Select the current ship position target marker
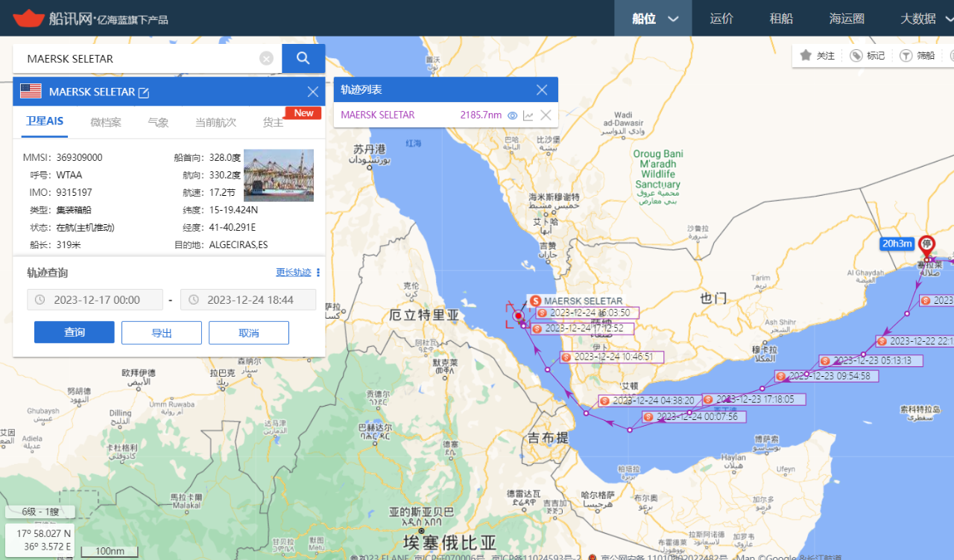The image size is (954, 560). tap(518, 316)
